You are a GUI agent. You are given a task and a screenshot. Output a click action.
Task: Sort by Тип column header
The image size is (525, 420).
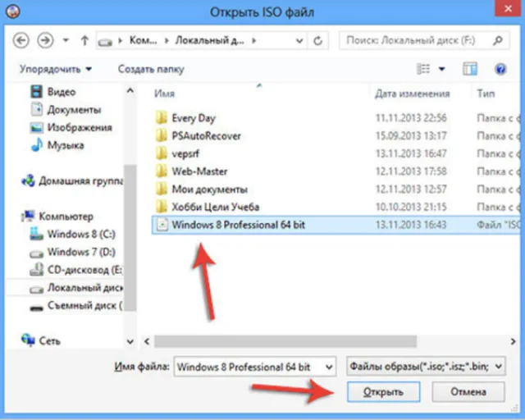(486, 94)
